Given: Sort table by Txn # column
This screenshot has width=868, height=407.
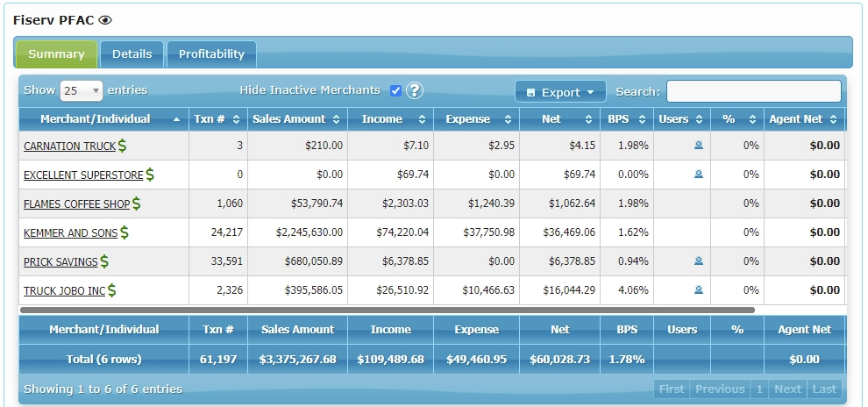Looking at the screenshot, I should 218,119.
